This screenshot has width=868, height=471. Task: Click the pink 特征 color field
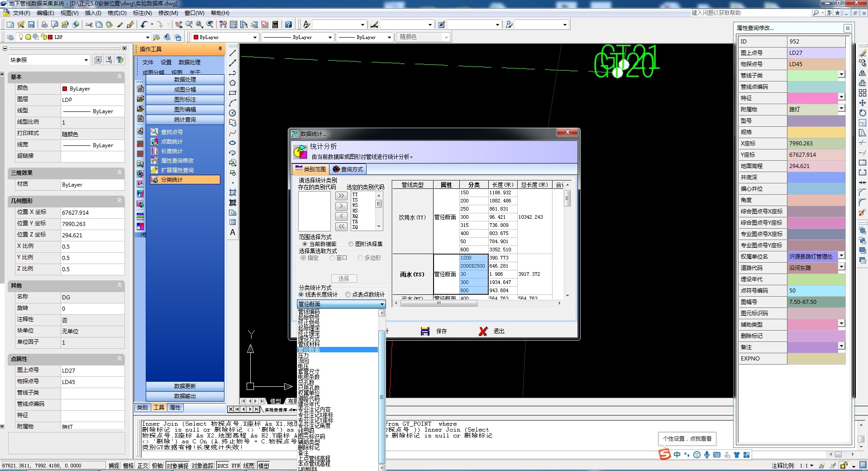(x=812, y=98)
